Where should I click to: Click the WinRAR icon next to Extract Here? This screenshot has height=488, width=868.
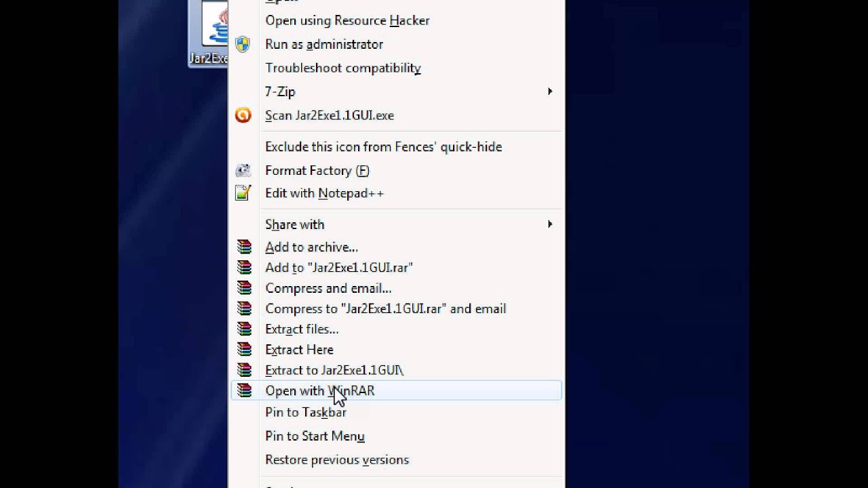[244, 350]
